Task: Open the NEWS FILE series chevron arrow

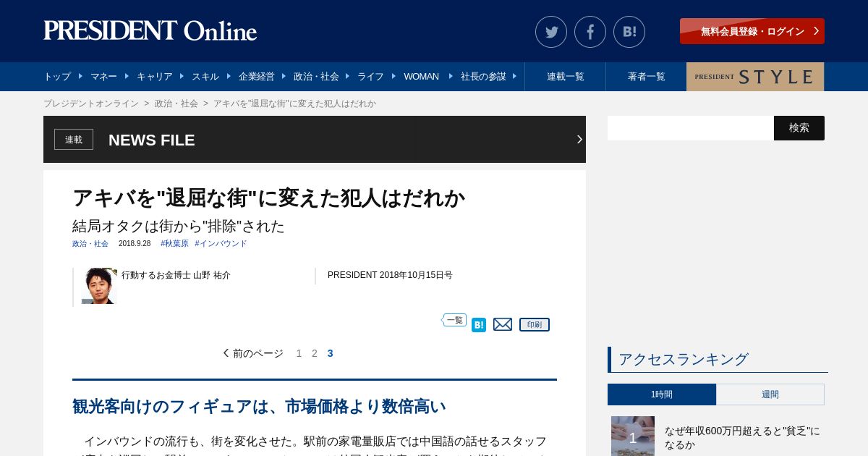Action: click(579, 139)
